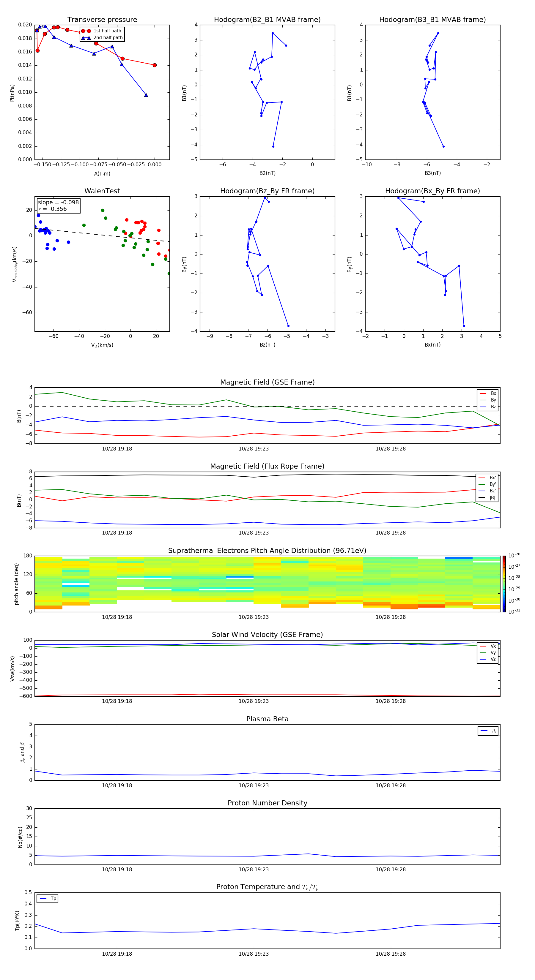Click the 'A(T·m)' x-axis label
The width and height of the screenshot is (535, 980).
tap(102, 173)
